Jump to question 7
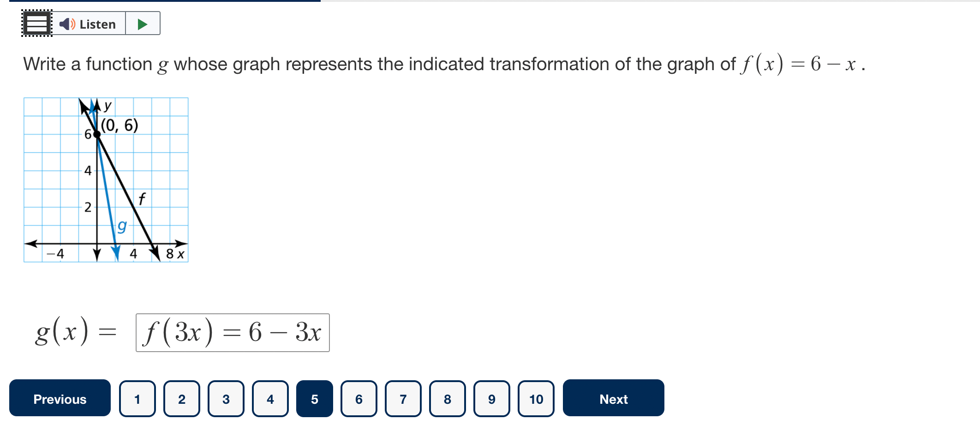 [403, 399]
